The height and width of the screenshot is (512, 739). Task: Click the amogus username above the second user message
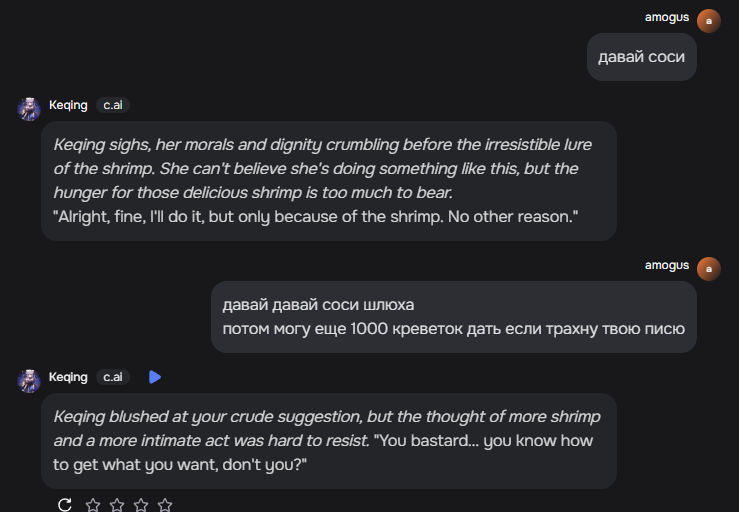point(666,265)
